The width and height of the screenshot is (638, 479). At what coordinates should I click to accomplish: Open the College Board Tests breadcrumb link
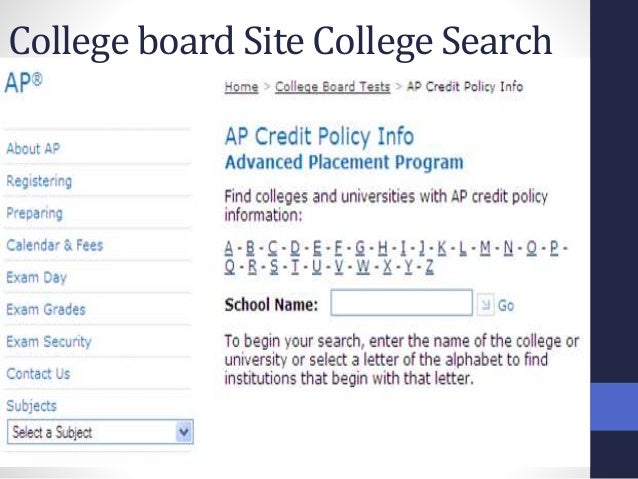332,87
